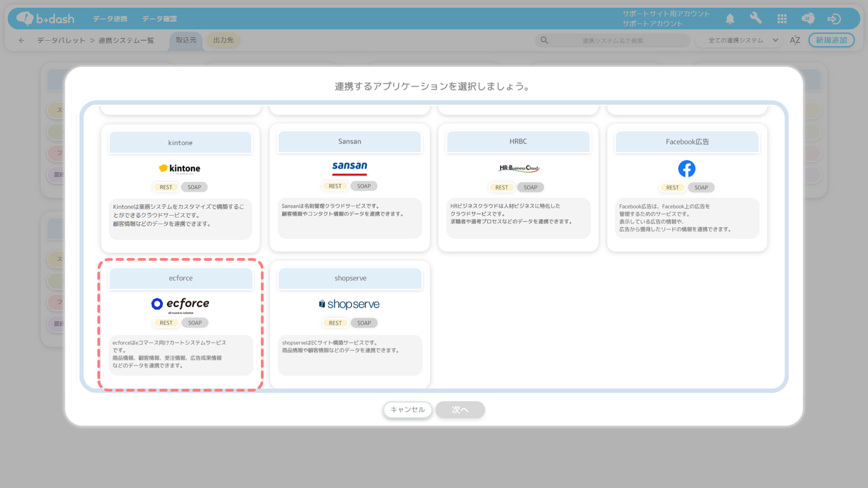This screenshot has width=868, height=488.
Task: Click the HR-Business Cloud logo
Action: tap(519, 168)
